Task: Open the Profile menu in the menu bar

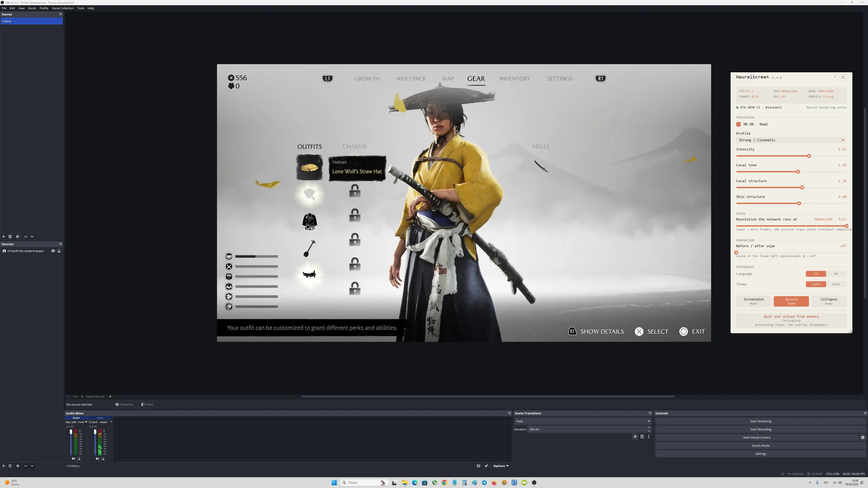Action: (44, 8)
